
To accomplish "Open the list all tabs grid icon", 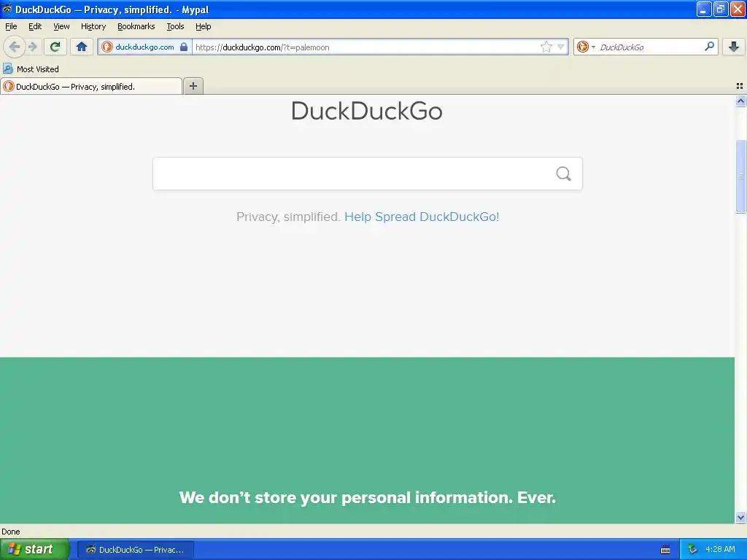I will click(740, 86).
